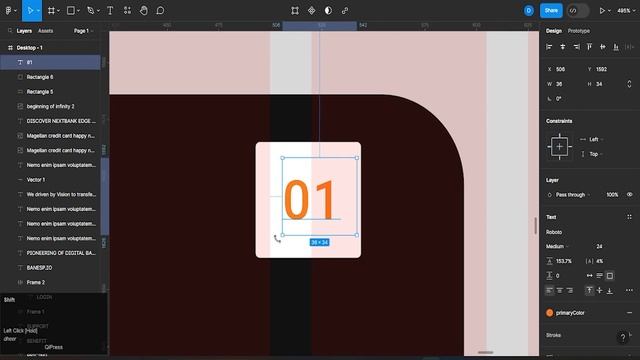Screen dimensions: 640x360
Task: Search layers with magnifier icon
Action: coord(10,31)
